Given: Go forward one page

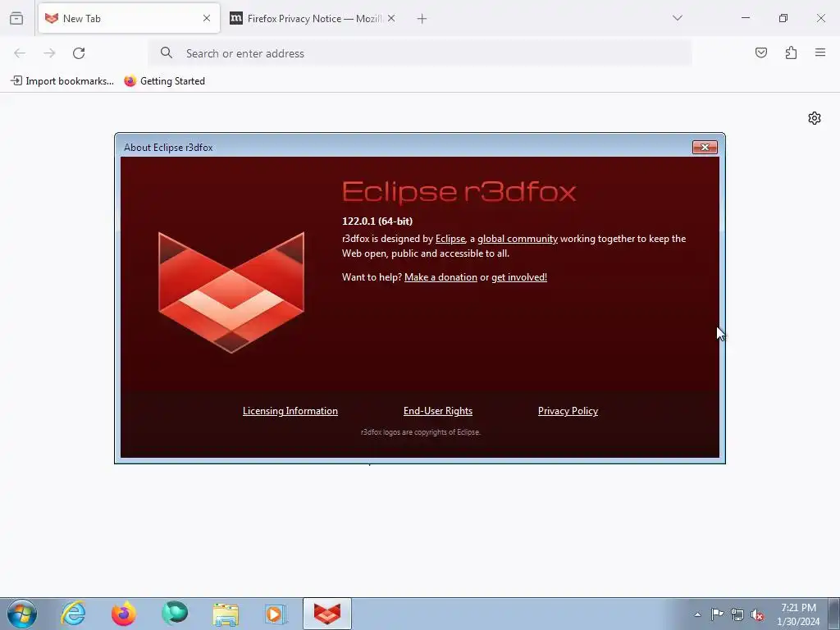Looking at the screenshot, I should point(49,53).
